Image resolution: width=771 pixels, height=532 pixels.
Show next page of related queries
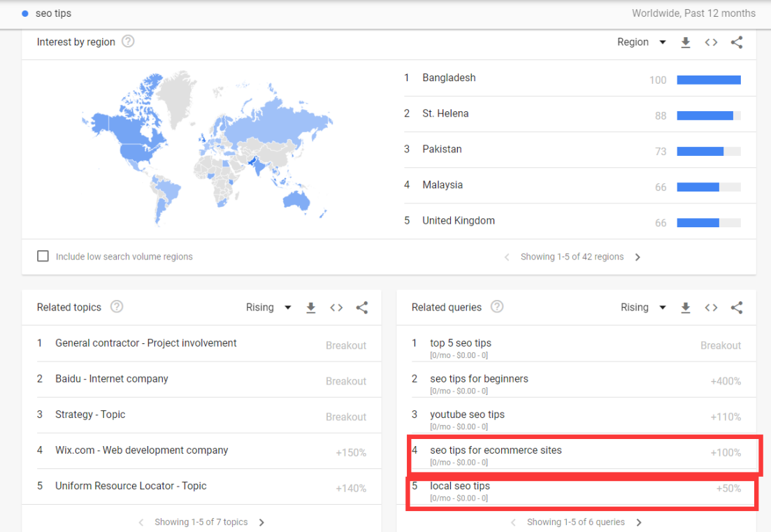click(639, 522)
